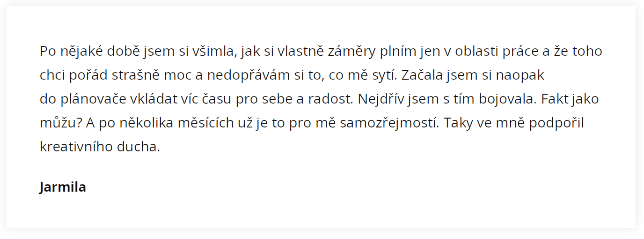Screen dimensions: 644x239
Task: Click the phrase "kreativního ducha"
Action: point(100,147)
